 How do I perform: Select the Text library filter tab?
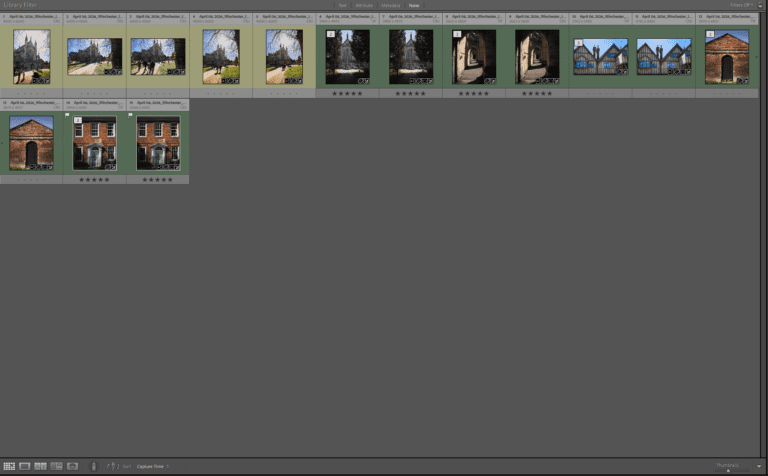click(x=342, y=5)
